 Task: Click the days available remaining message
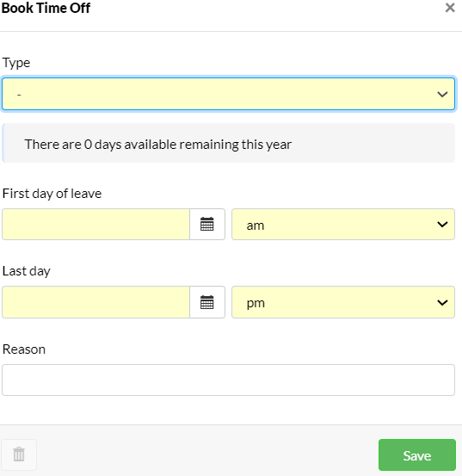point(158,145)
